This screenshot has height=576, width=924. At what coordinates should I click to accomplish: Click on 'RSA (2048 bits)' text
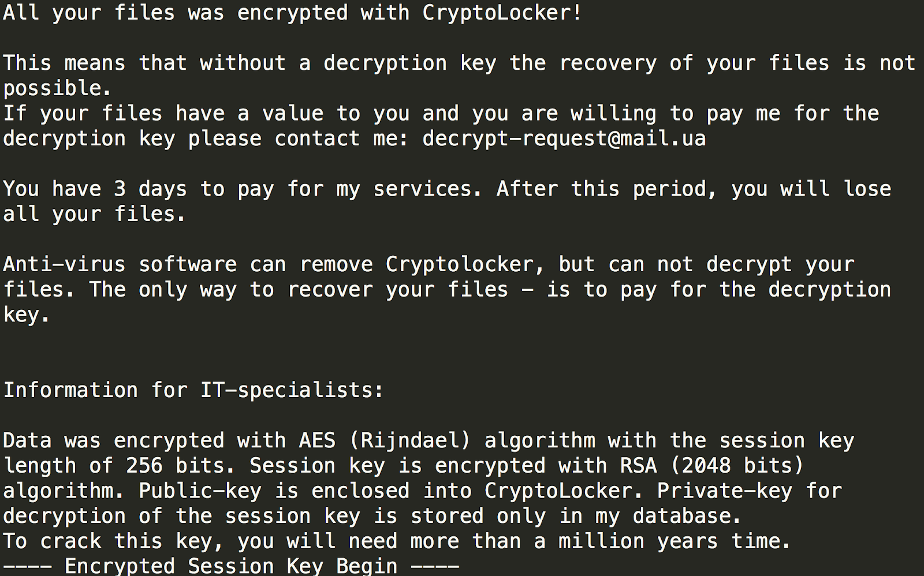coord(712,466)
